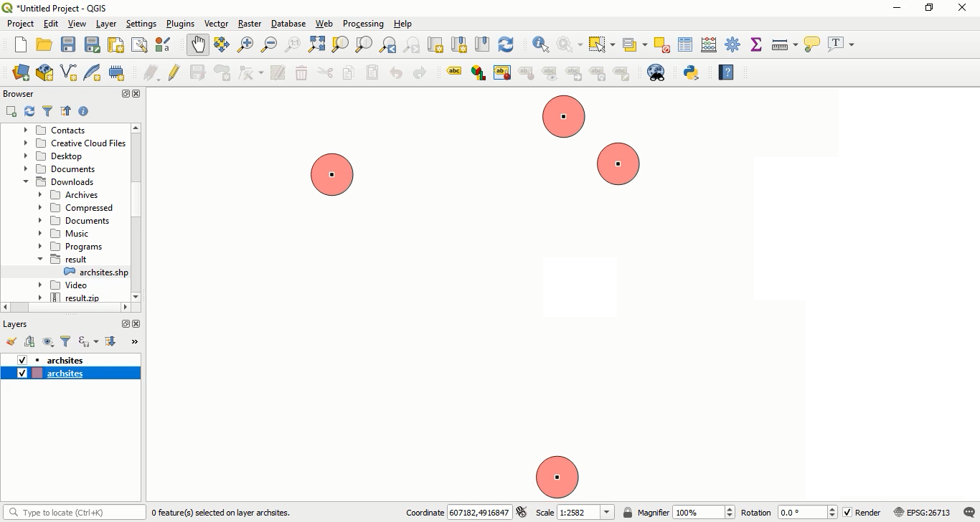
Task: Click the Save Project icon
Action: 68,44
